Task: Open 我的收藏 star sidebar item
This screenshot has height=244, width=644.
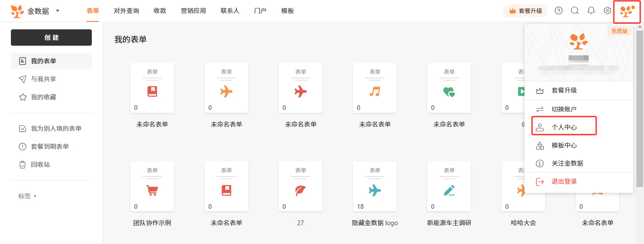Action: pos(51,97)
